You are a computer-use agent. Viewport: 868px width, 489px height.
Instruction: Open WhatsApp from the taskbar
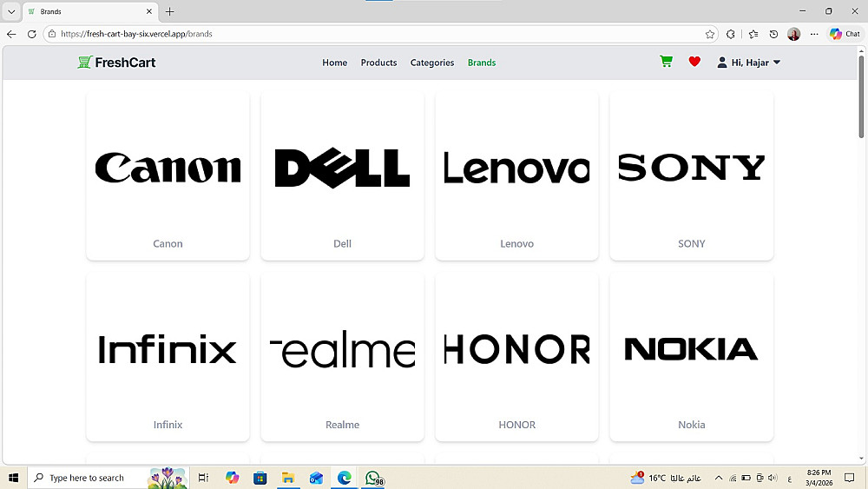click(x=373, y=478)
